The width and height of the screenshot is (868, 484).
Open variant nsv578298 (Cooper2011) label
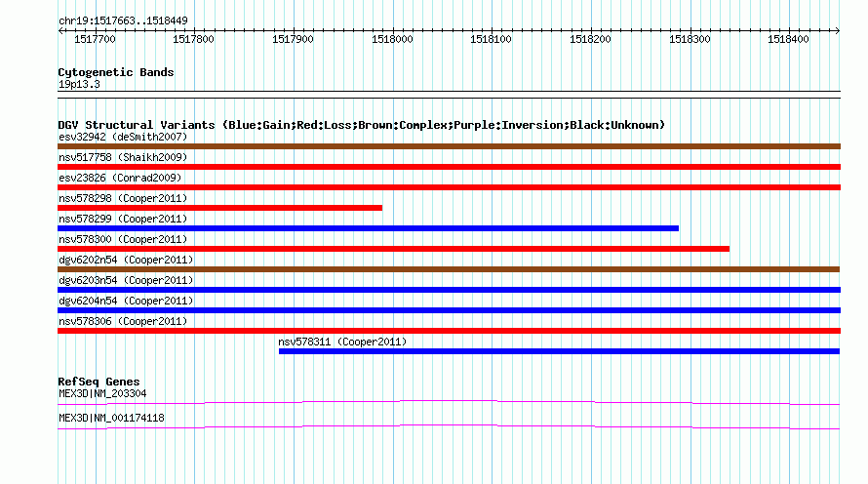coord(123,198)
